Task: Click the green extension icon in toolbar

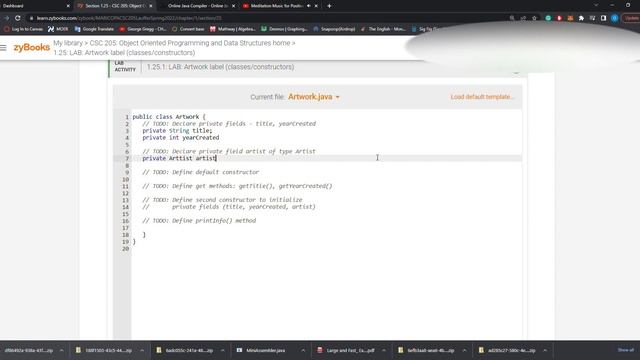Action: 548,18
